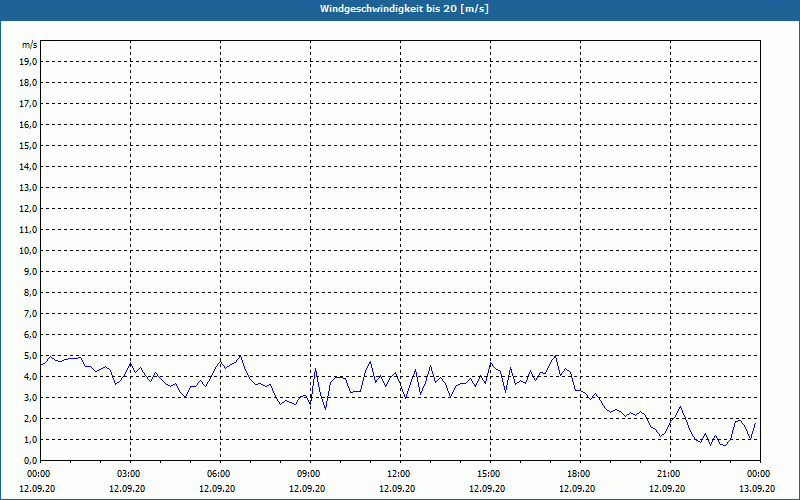This screenshot has width=800, height=500.
Task: Click the 9,0 y-axis label
Action: tap(31, 271)
